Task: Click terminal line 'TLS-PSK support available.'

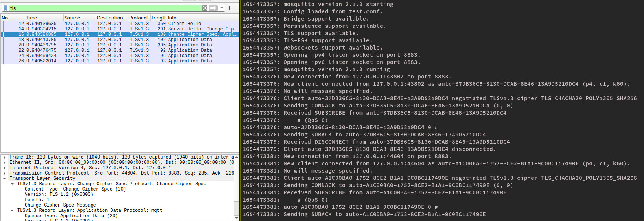Action: point(307,40)
